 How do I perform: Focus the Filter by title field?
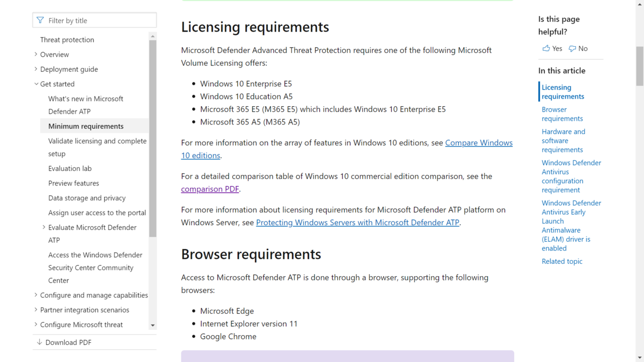(94, 20)
